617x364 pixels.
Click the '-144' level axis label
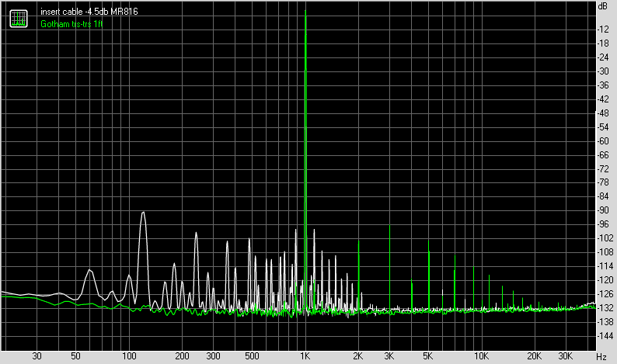pyautogui.click(x=605, y=336)
